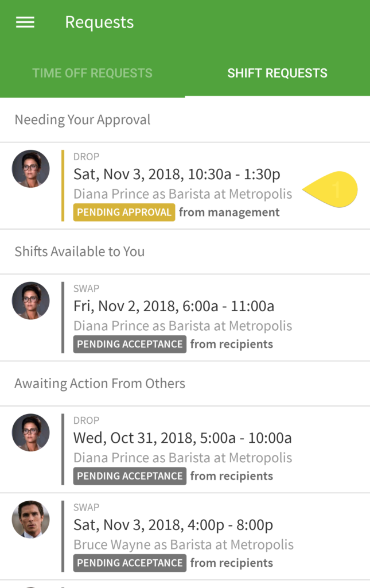Open the hamburger navigation menu
This screenshot has width=370, height=588.
point(25,22)
